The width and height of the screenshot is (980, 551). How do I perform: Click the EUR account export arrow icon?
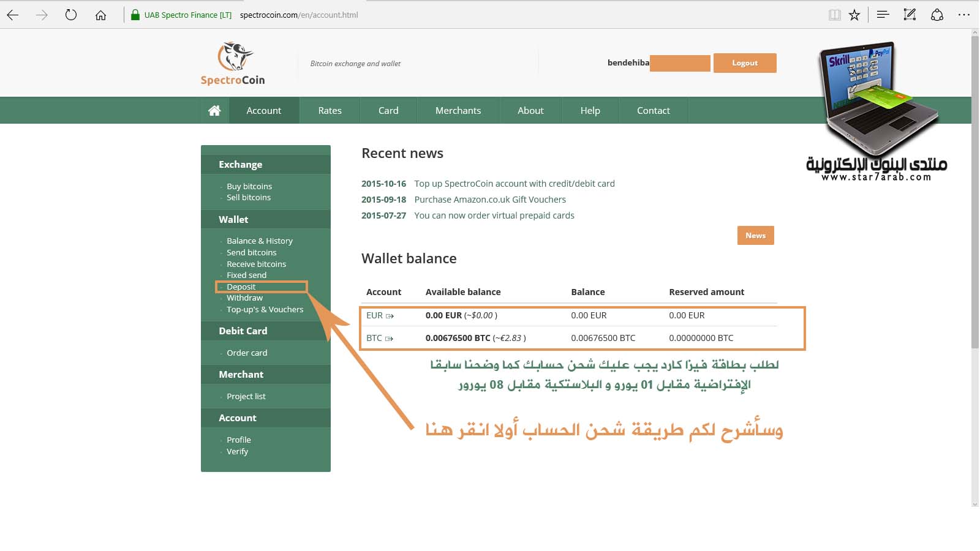tap(390, 316)
